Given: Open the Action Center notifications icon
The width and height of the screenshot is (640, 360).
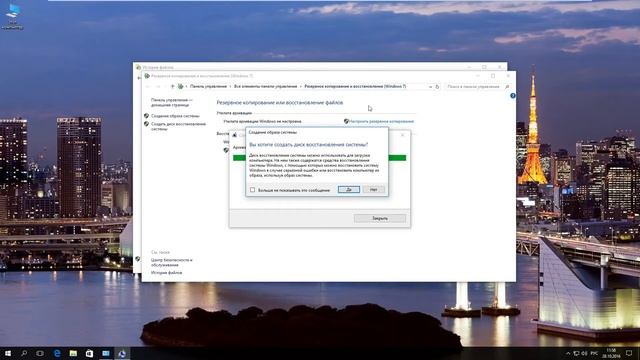Looking at the screenshot, I should coord(629,353).
